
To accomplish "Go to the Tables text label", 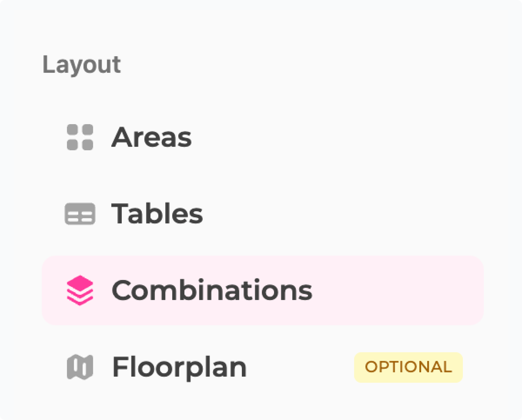I will click(x=157, y=214).
